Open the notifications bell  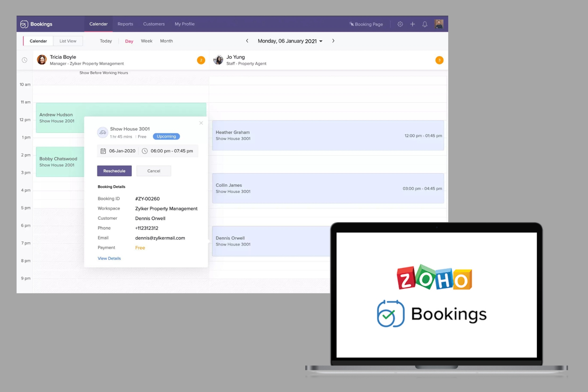point(425,24)
